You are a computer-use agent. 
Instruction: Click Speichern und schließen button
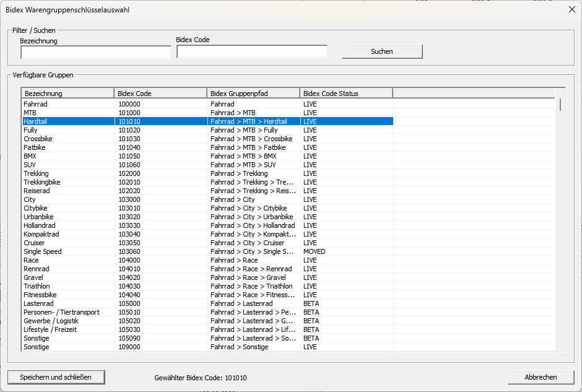pyautogui.click(x=56, y=377)
